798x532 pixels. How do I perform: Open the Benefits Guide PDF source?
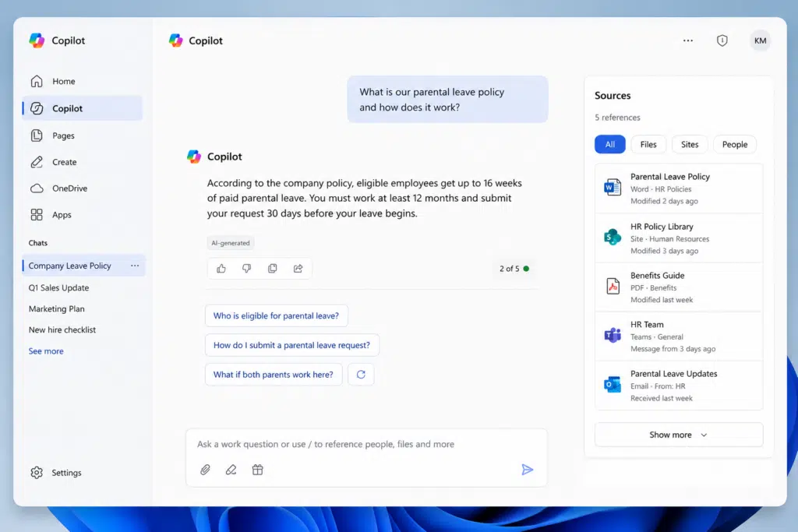679,287
